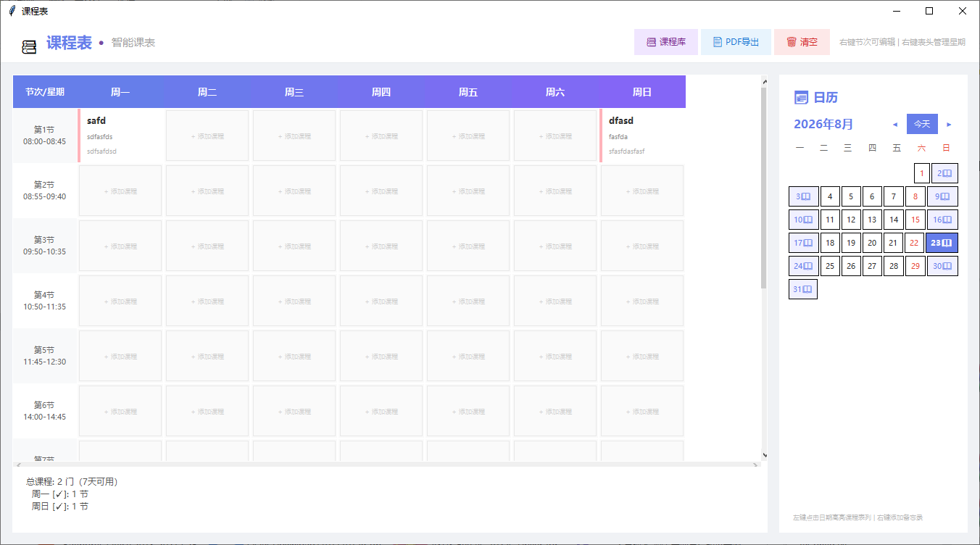Select the 第4节 10:50-11:35 row header
The height and width of the screenshot is (545, 980).
pyautogui.click(x=45, y=301)
